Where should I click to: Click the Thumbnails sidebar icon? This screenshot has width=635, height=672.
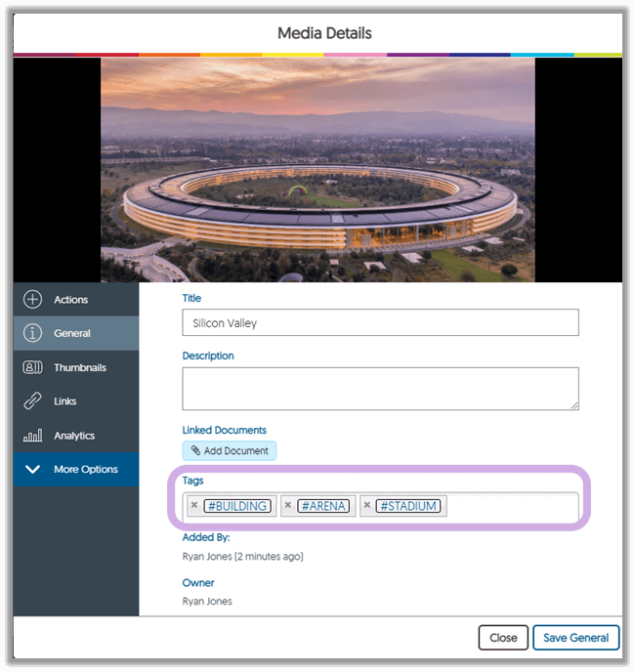[32, 367]
